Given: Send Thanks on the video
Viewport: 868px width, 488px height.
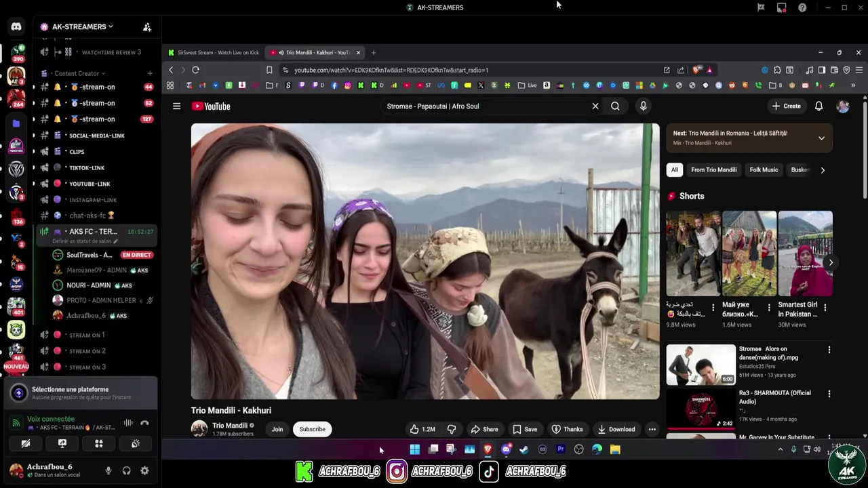Looking at the screenshot, I should pyautogui.click(x=567, y=429).
